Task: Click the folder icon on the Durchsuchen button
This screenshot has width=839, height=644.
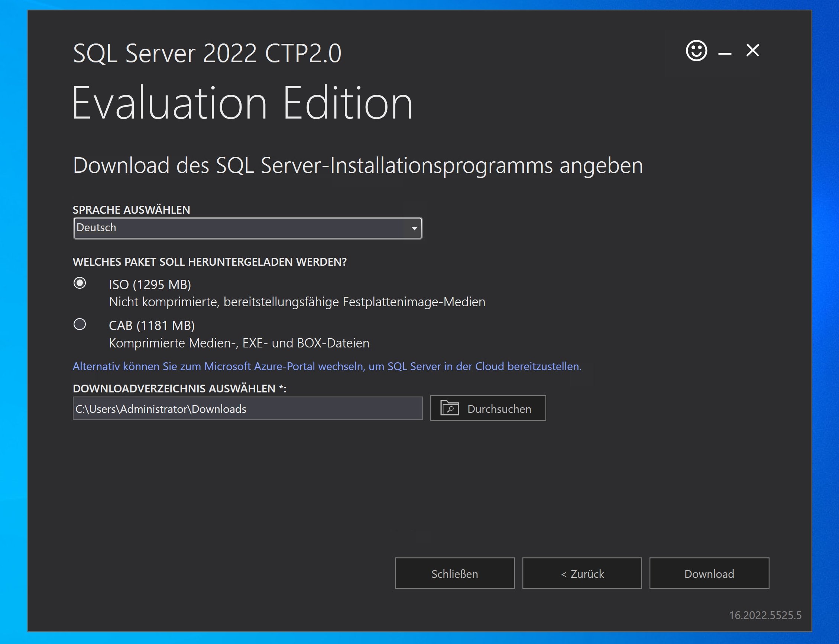Action: (x=450, y=408)
